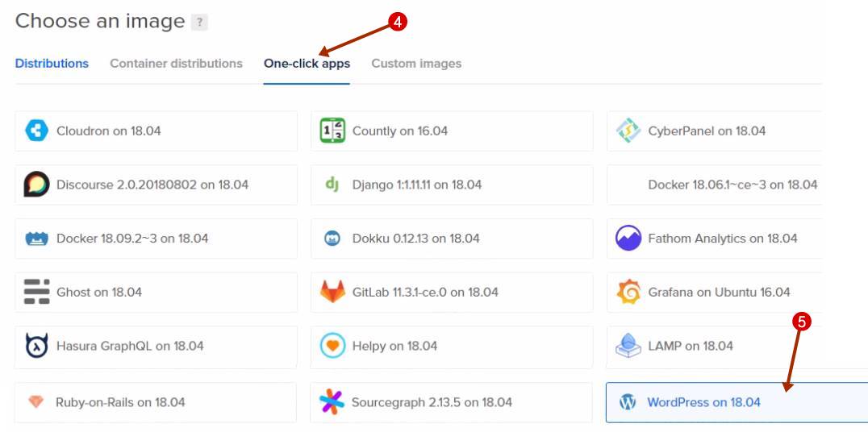Click the CyberPanel diamond logo icon

(628, 131)
